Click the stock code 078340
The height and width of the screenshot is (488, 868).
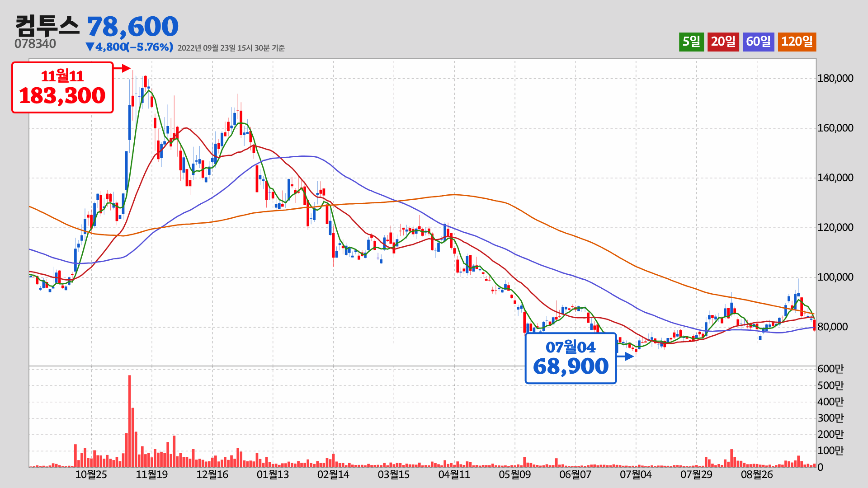pos(35,44)
